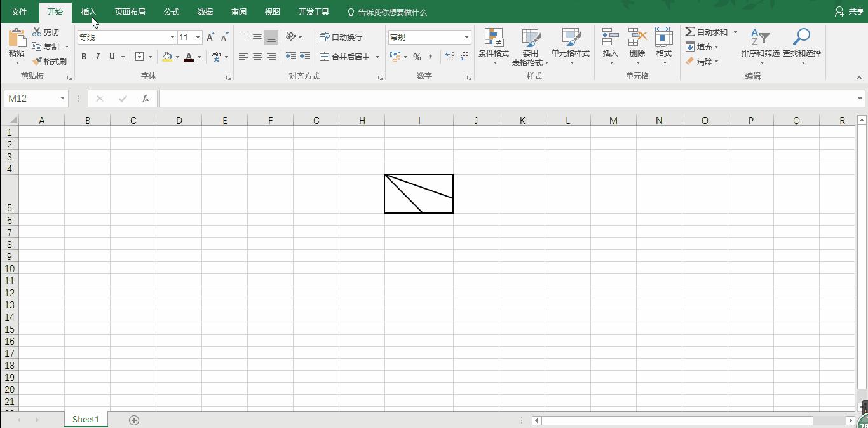868x428 pixels.
Task: Add a new worksheet with the plus button
Action: (x=134, y=420)
